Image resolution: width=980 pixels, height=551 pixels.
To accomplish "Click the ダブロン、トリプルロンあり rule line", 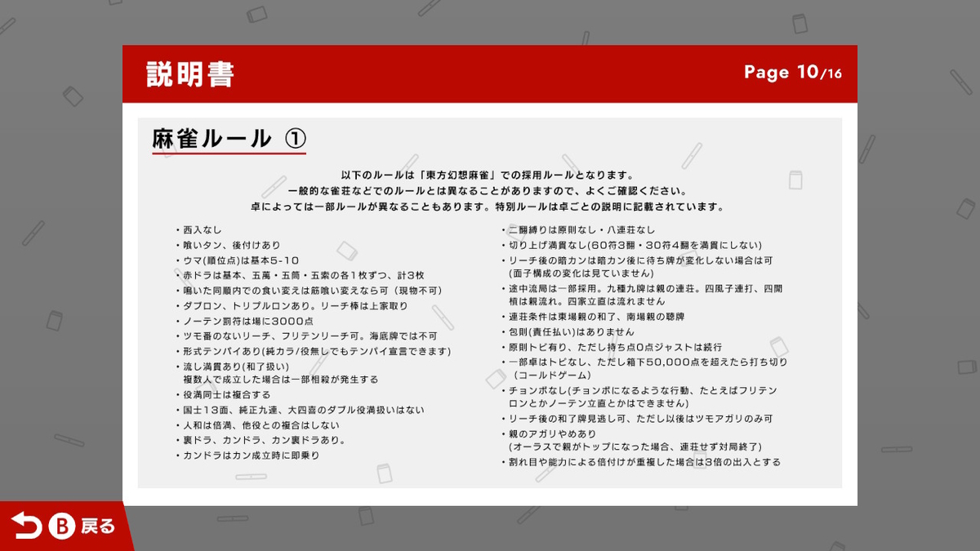I will 291,305.
